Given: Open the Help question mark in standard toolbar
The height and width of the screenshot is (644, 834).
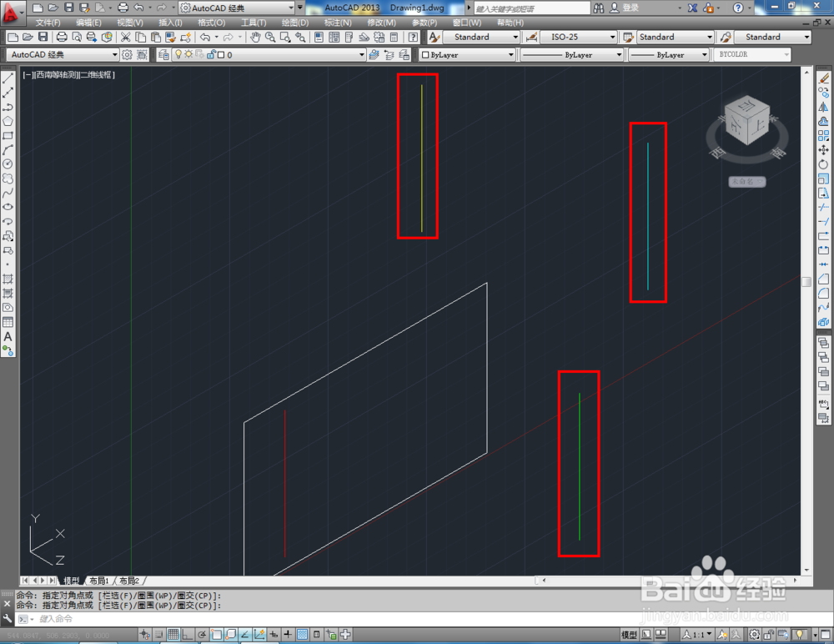Looking at the screenshot, I should pyautogui.click(x=413, y=37).
